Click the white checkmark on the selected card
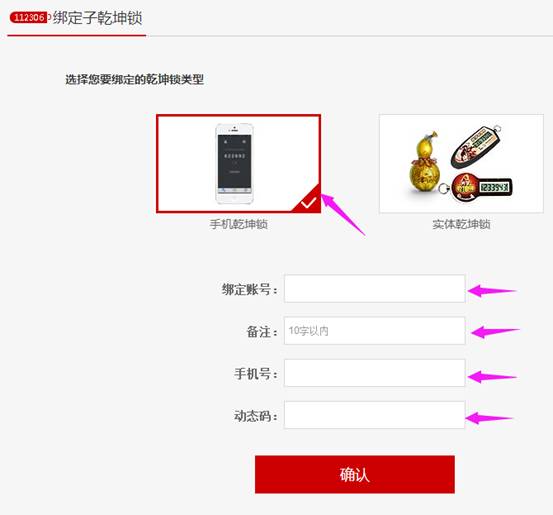This screenshot has width=553, height=515. point(308,203)
